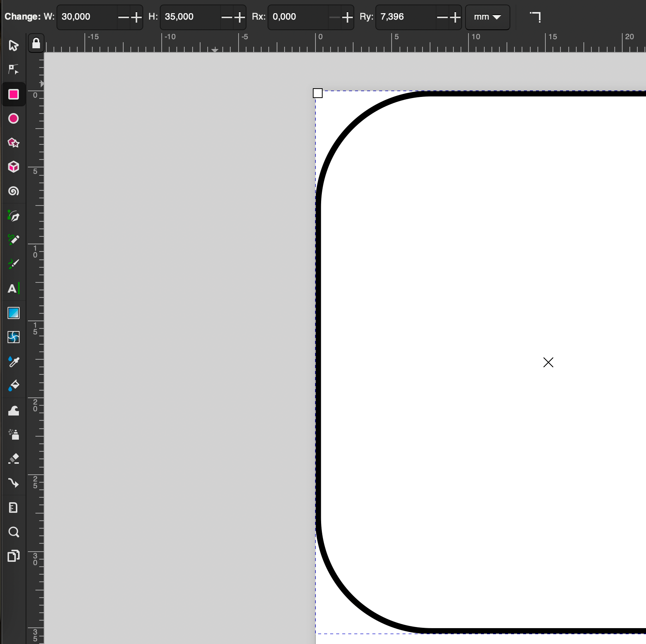
Task: Select the Spray tool
Action: tap(14, 435)
